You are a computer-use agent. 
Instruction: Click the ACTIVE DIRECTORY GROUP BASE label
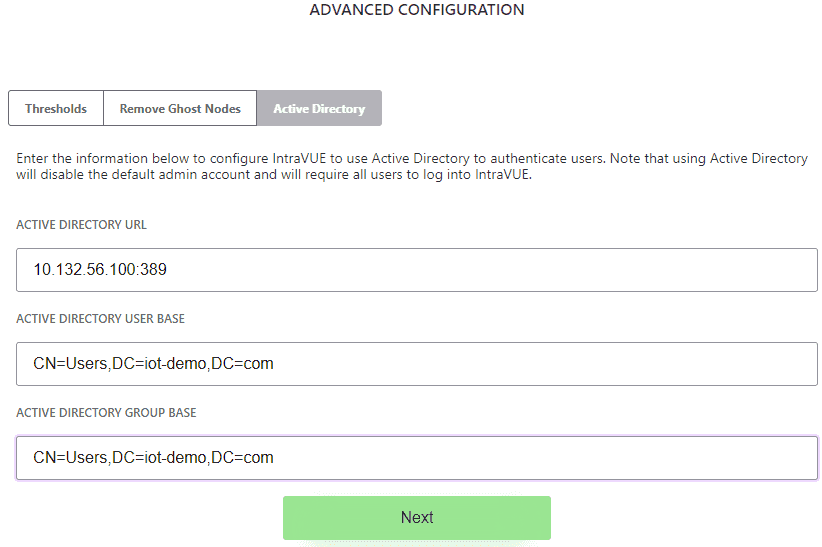tap(106, 413)
